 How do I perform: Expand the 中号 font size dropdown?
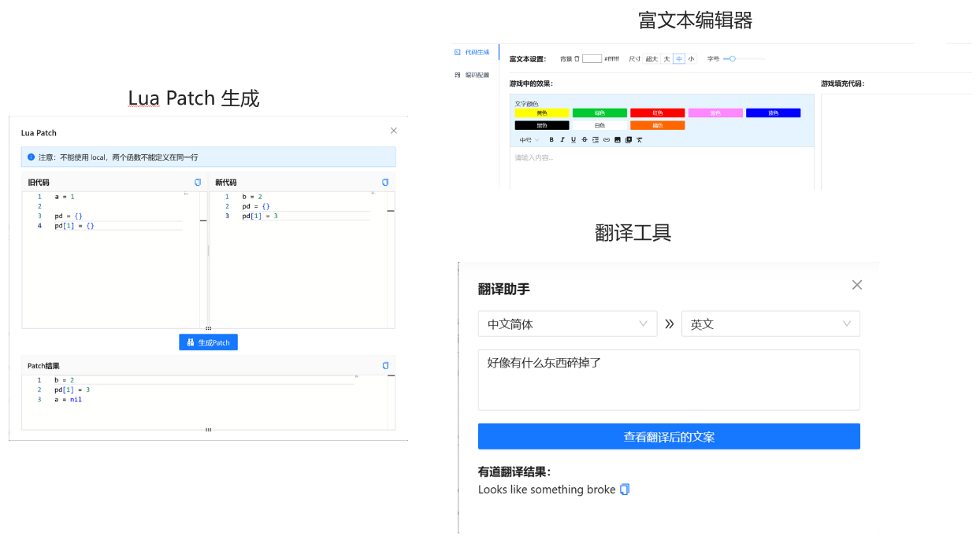pos(529,140)
